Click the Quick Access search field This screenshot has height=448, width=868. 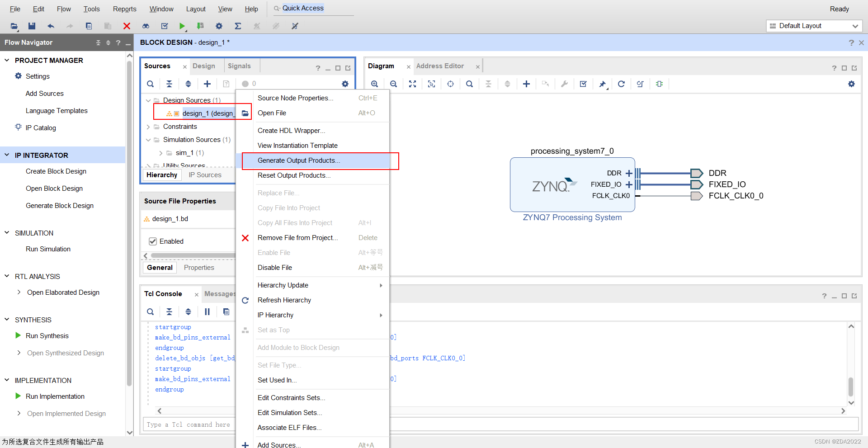313,8
